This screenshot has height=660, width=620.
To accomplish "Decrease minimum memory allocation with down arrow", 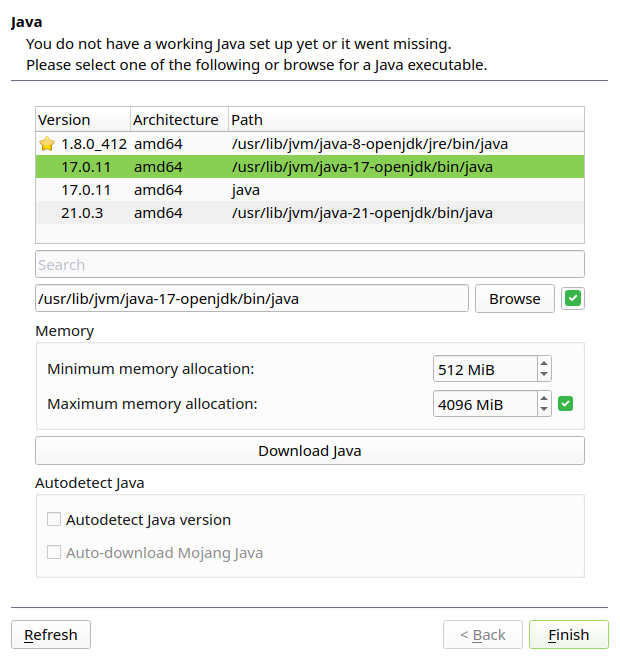I will [544, 375].
